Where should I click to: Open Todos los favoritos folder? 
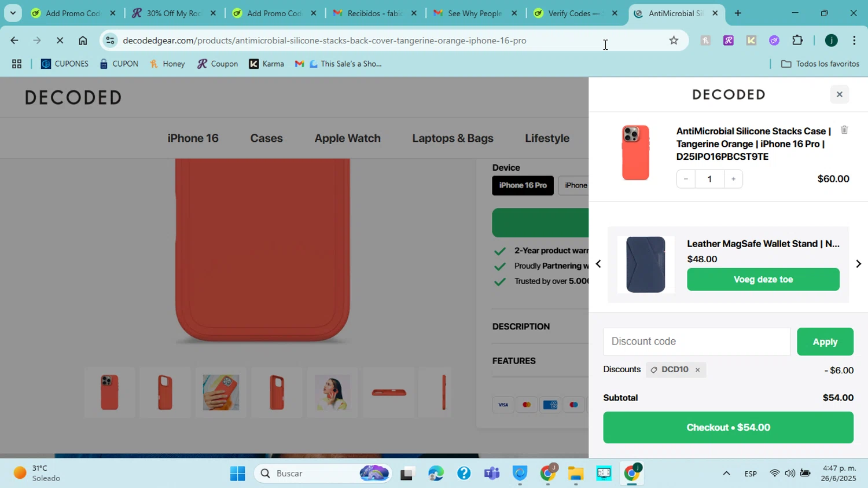(x=820, y=64)
